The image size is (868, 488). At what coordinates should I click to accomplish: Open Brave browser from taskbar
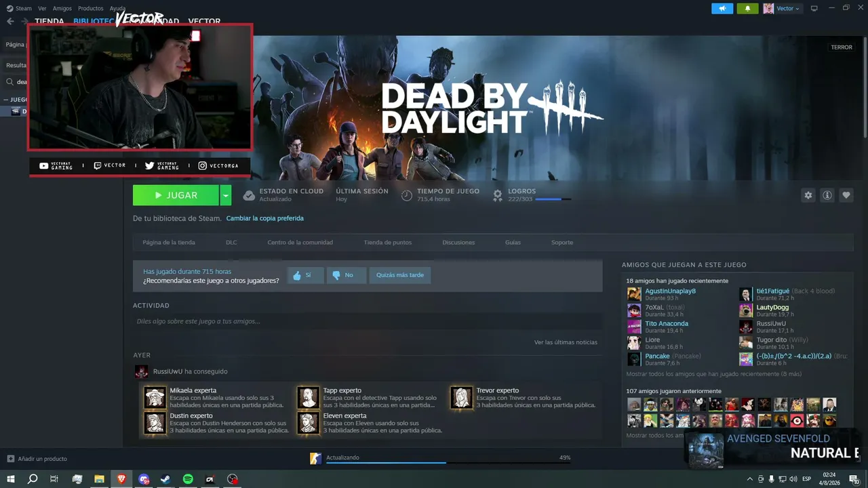point(121,479)
